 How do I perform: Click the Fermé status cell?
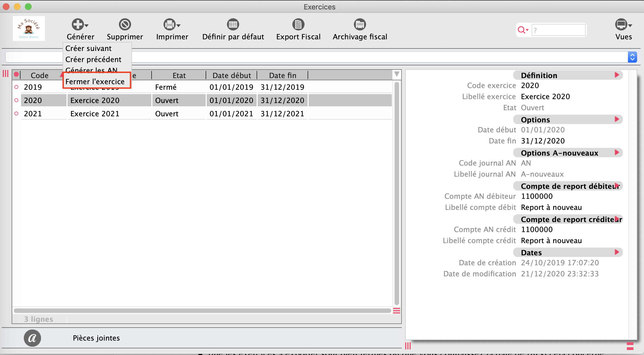pyautogui.click(x=179, y=87)
